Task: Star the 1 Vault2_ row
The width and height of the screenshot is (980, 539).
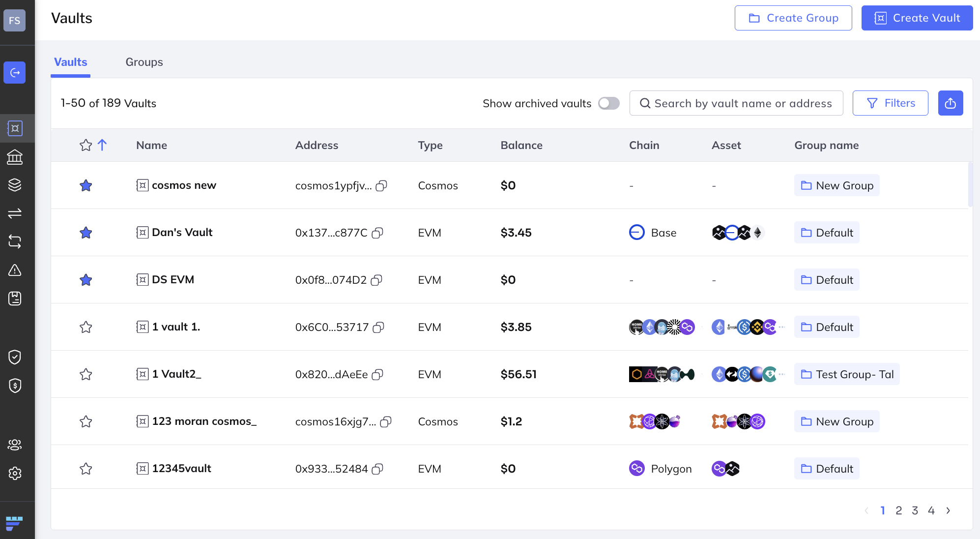Action: pyautogui.click(x=86, y=374)
